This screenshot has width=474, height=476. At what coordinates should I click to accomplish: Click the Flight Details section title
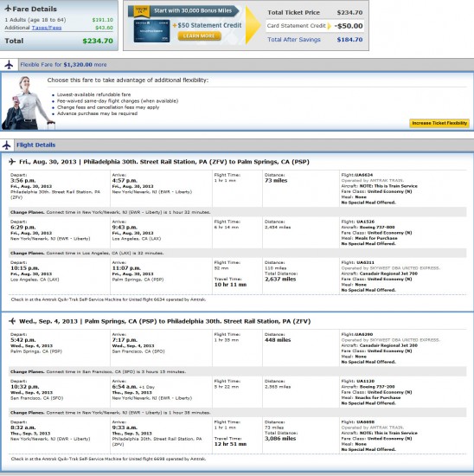point(35,145)
